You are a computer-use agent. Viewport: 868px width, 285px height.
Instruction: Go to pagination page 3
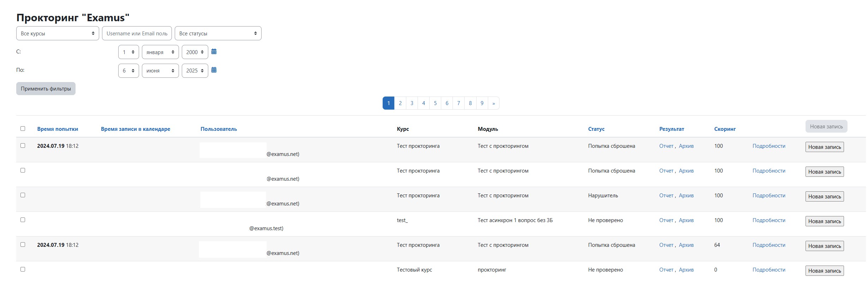coord(412,103)
